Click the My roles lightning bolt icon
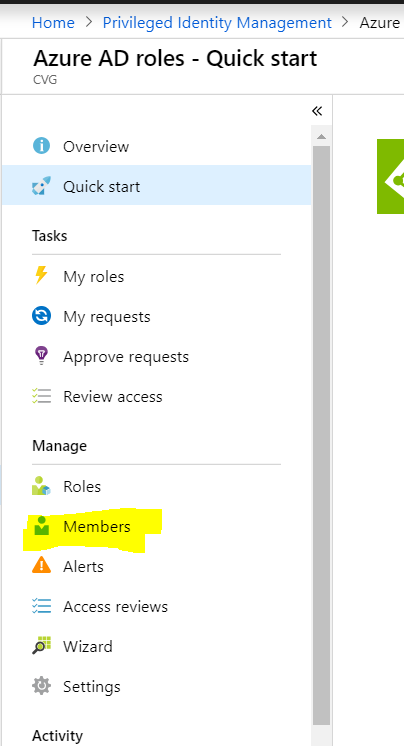 click(x=41, y=275)
